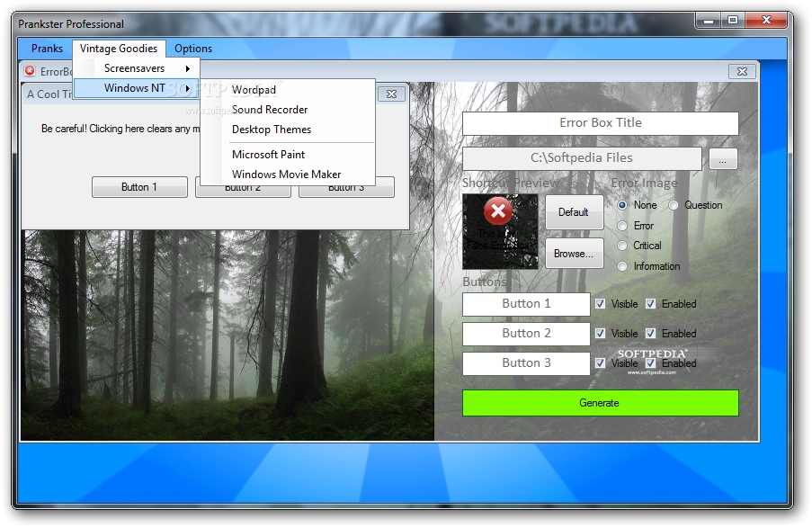Open the Options menu
The height and width of the screenshot is (528, 812).
[193, 49]
